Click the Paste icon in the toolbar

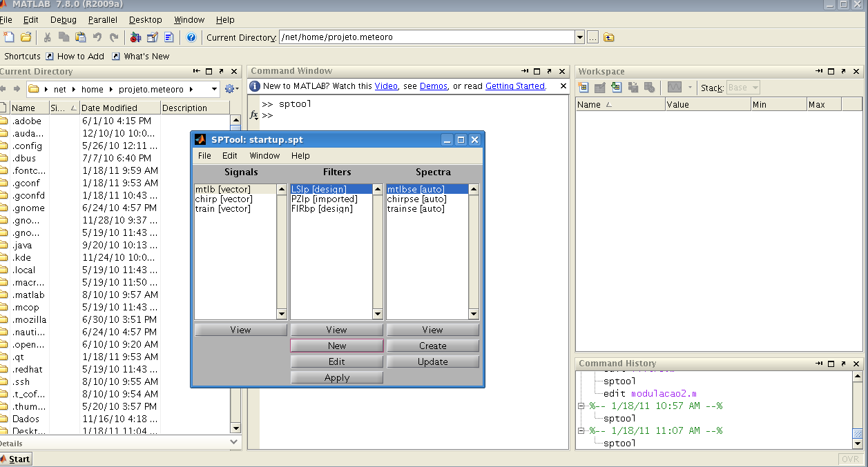coord(79,37)
